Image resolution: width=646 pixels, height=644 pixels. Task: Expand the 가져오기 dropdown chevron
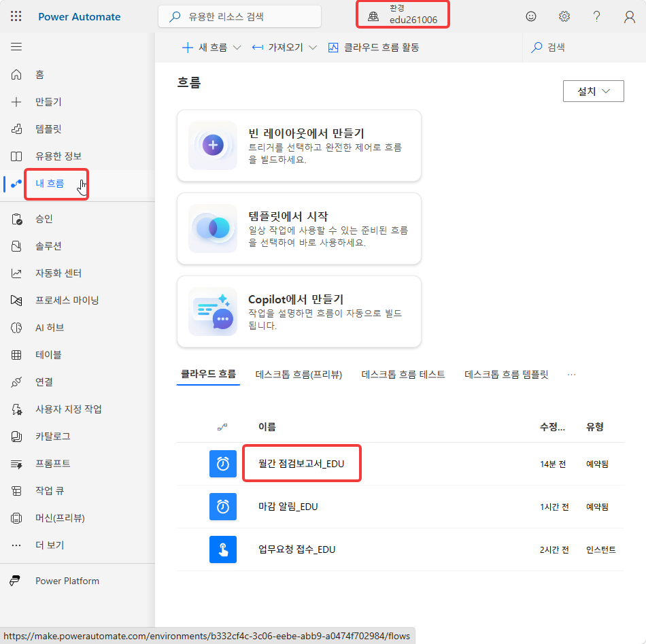point(313,48)
